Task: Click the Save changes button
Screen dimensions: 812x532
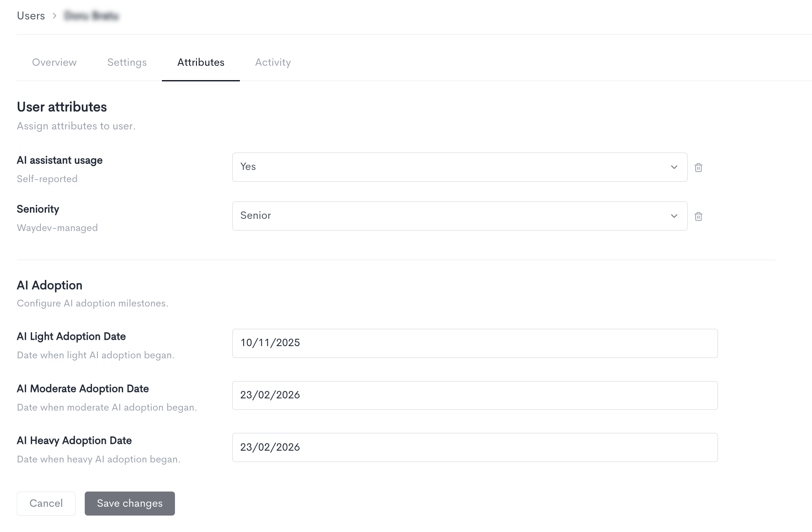Action: [x=130, y=503]
